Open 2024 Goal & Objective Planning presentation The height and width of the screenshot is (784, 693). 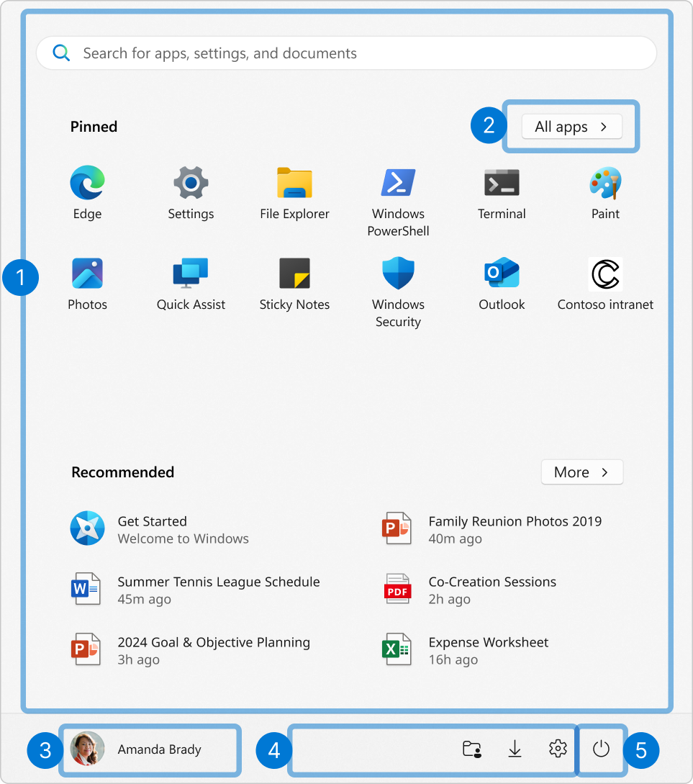[x=191, y=651]
